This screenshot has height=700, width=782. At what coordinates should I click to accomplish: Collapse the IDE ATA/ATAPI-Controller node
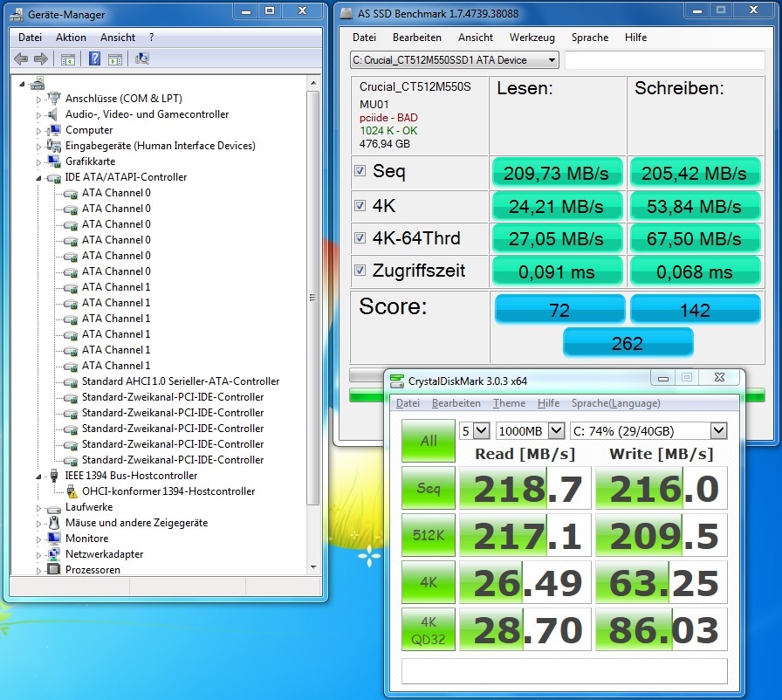pyautogui.click(x=38, y=178)
